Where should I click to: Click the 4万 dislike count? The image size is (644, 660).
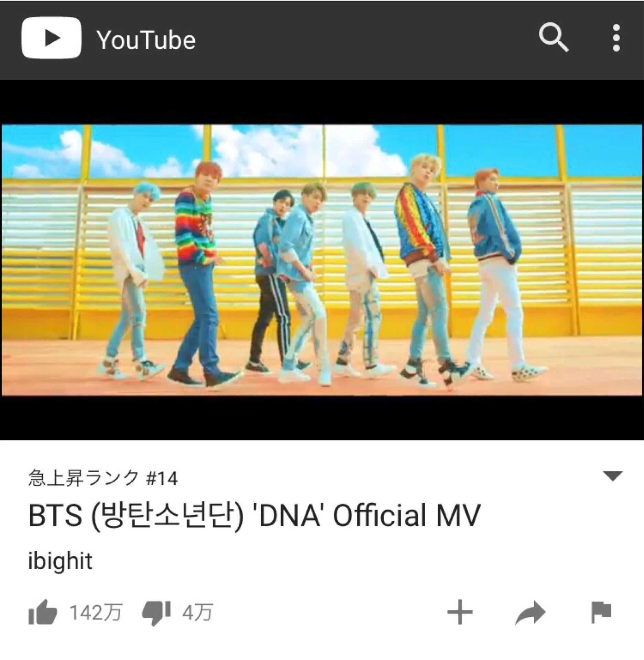click(x=197, y=612)
